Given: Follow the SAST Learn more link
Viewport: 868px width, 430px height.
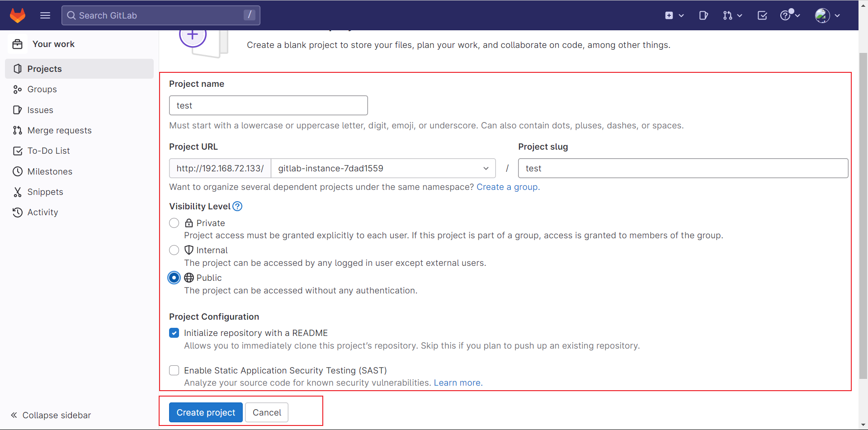Looking at the screenshot, I should (x=458, y=383).
